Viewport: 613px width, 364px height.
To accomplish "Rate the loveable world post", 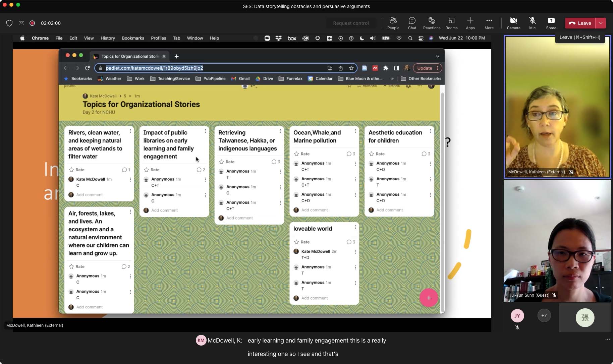I will [x=301, y=242].
